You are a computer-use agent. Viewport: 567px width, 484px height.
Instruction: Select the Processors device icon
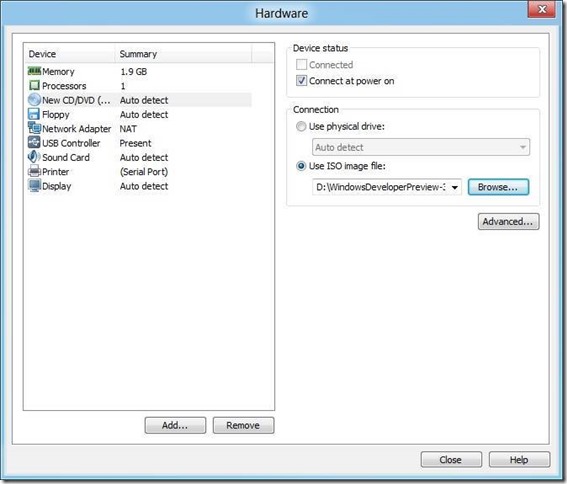(x=34, y=86)
